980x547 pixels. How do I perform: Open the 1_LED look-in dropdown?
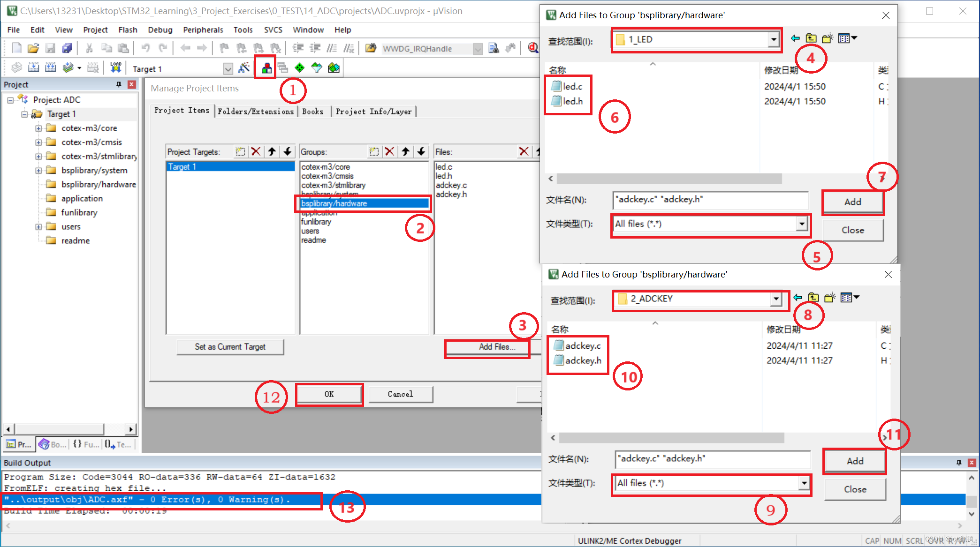(773, 39)
